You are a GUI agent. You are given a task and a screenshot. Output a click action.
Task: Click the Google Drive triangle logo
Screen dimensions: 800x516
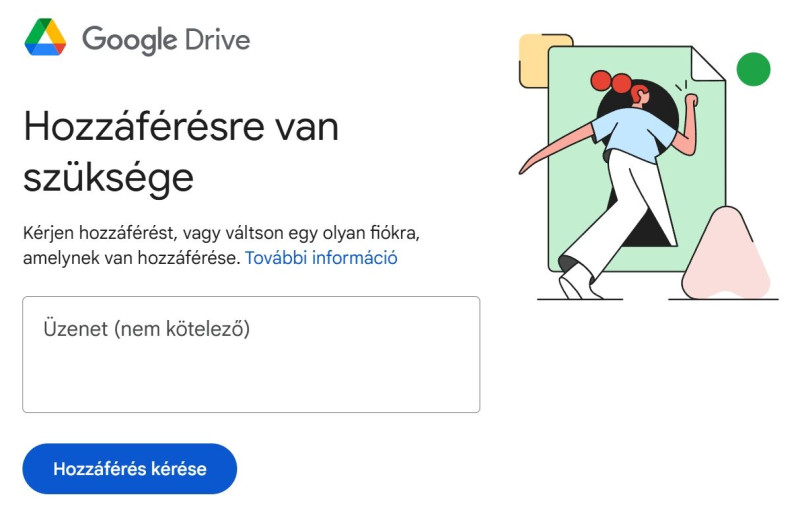coord(45,37)
